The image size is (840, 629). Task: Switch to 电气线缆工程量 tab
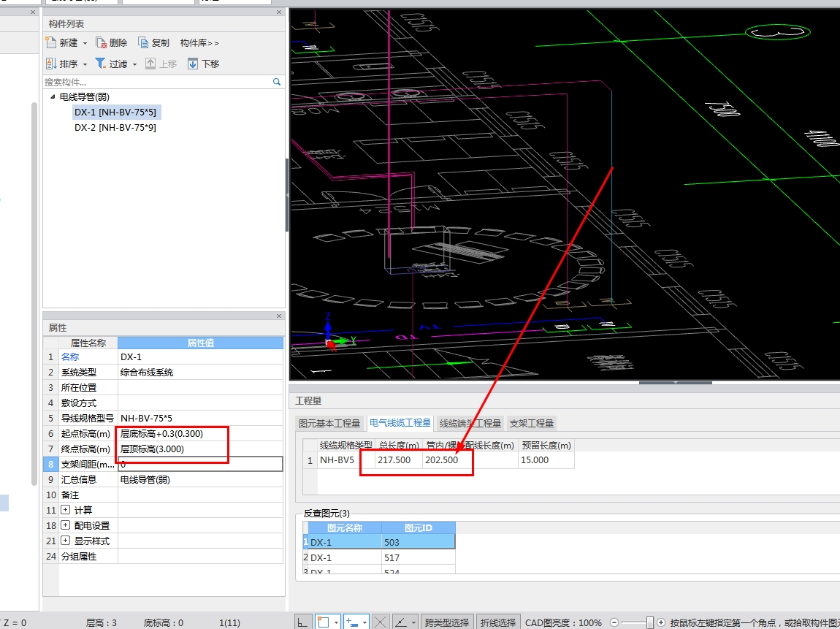click(400, 423)
